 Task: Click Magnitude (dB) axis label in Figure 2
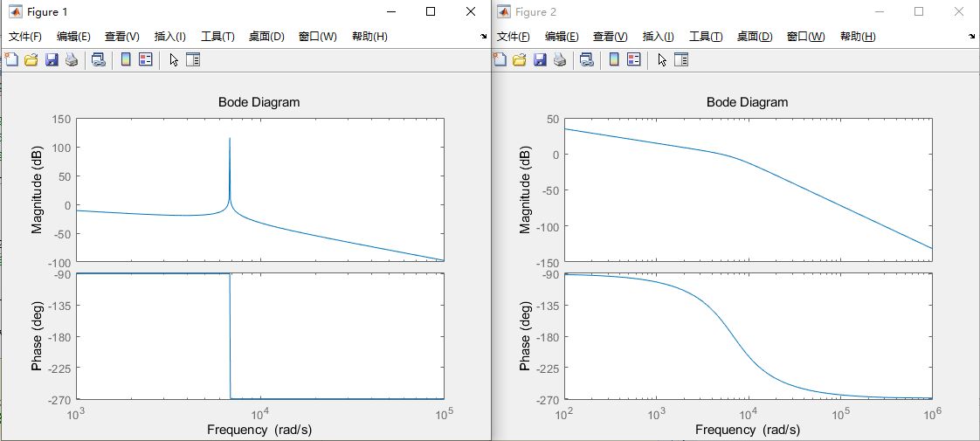(525, 189)
